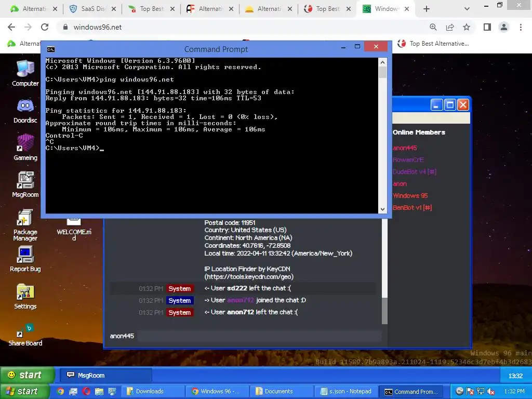Click the security flag tray icon
The width and height of the screenshot is (532, 399).
[x=470, y=392]
